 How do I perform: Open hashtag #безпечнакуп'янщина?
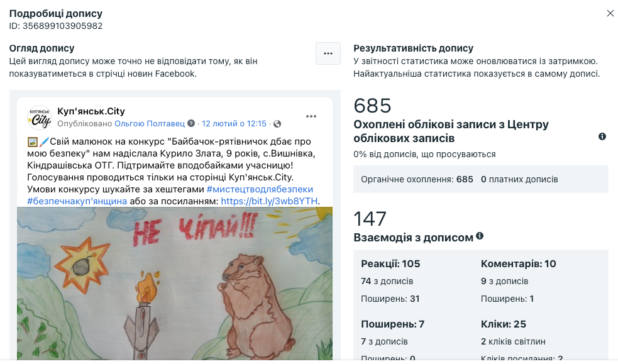(x=77, y=201)
